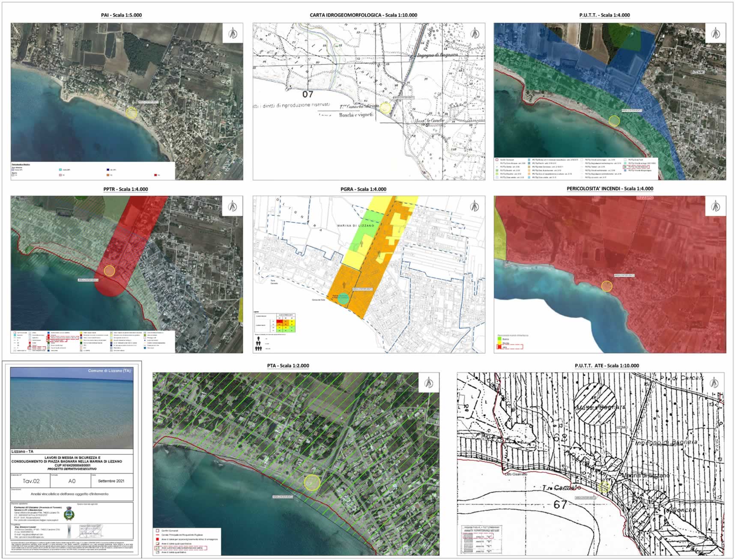735x560 pixels.
Task: Toggle the Confini Comunali legend checkbox
Action: [x=158, y=530]
